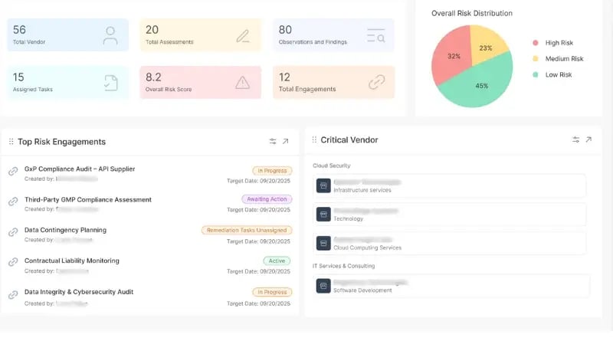Click the Observations and Findings search icon

click(375, 35)
